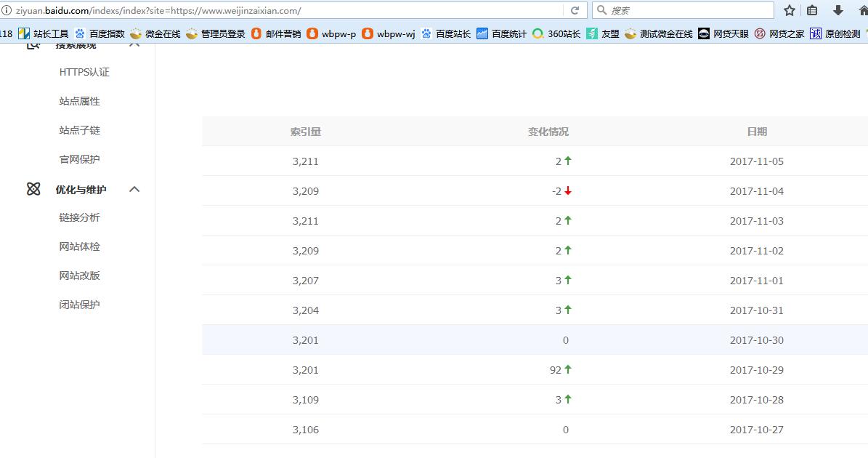
Task: Click the bookmark star icon
Action: [x=790, y=10]
